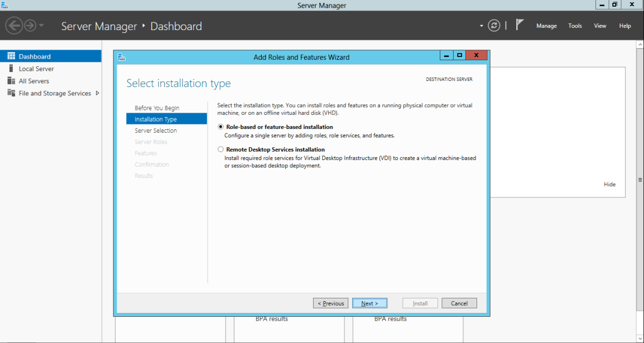Go to Before You Begin step
This screenshot has width=644, height=343.
pyautogui.click(x=157, y=108)
